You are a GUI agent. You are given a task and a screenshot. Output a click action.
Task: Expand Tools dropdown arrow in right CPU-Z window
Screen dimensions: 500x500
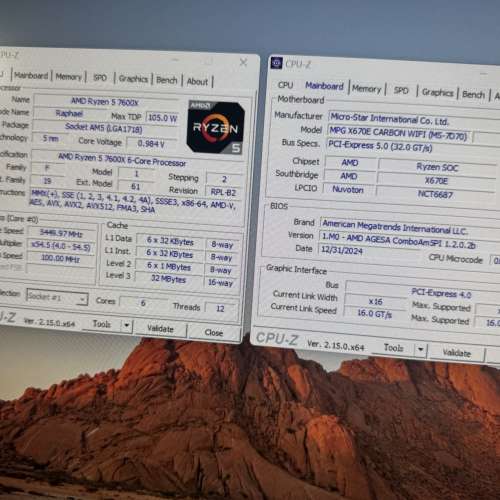[421, 349]
